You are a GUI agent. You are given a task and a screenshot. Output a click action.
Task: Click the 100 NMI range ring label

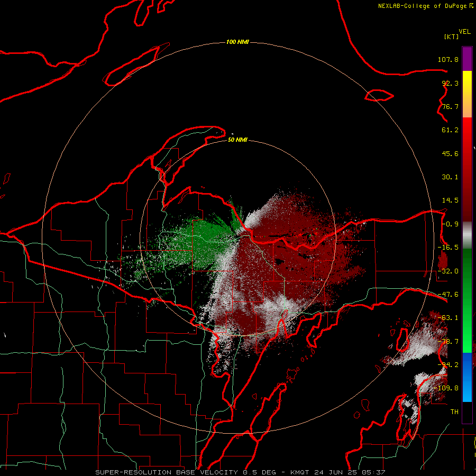click(x=237, y=42)
